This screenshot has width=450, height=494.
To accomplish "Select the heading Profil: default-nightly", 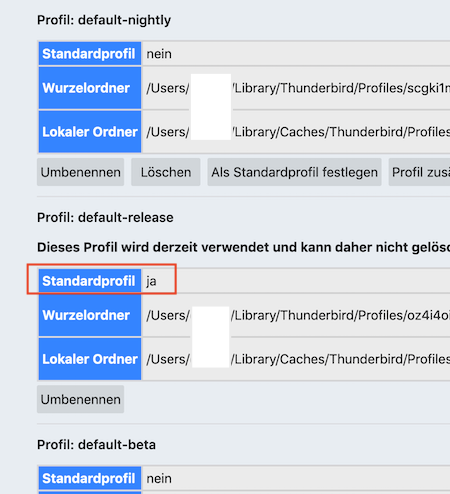I will pos(104,20).
